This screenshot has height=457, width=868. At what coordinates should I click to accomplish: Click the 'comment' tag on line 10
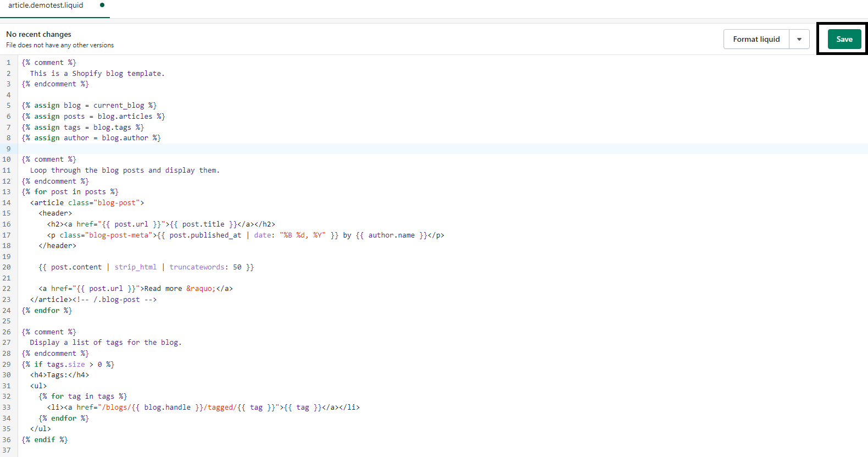pyautogui.click(x=49, y=159)
